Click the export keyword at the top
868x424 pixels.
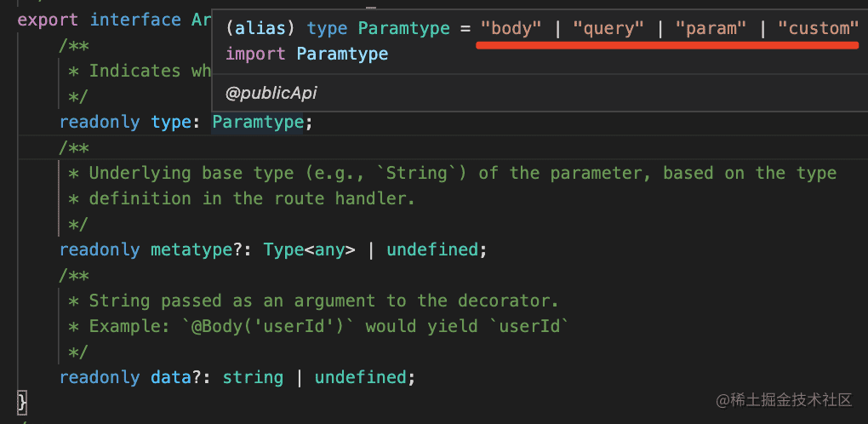48,19
